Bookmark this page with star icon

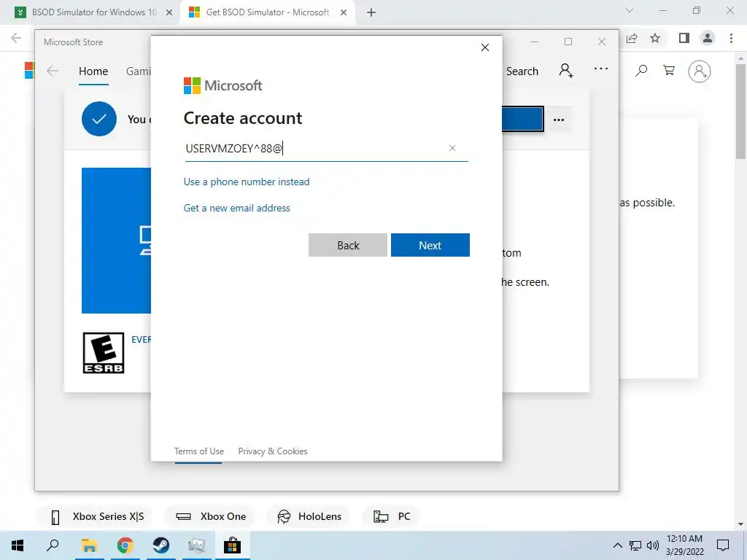[x=655, y=38]
